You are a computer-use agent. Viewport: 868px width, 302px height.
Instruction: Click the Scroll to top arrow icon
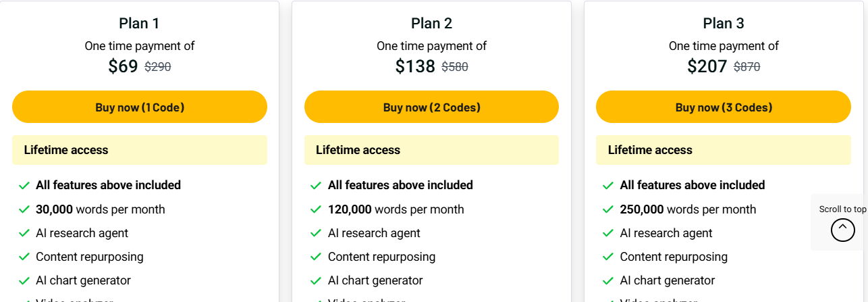pos(842,230)
